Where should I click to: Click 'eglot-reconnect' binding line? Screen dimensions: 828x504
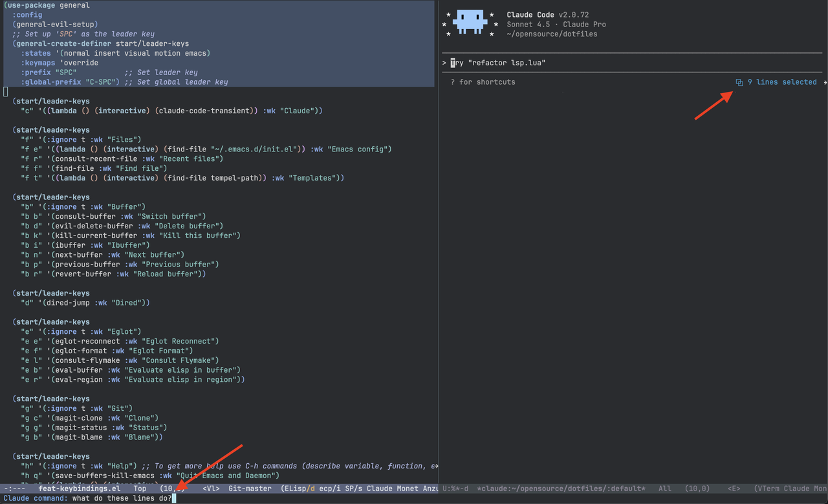(x=120, y=341)
